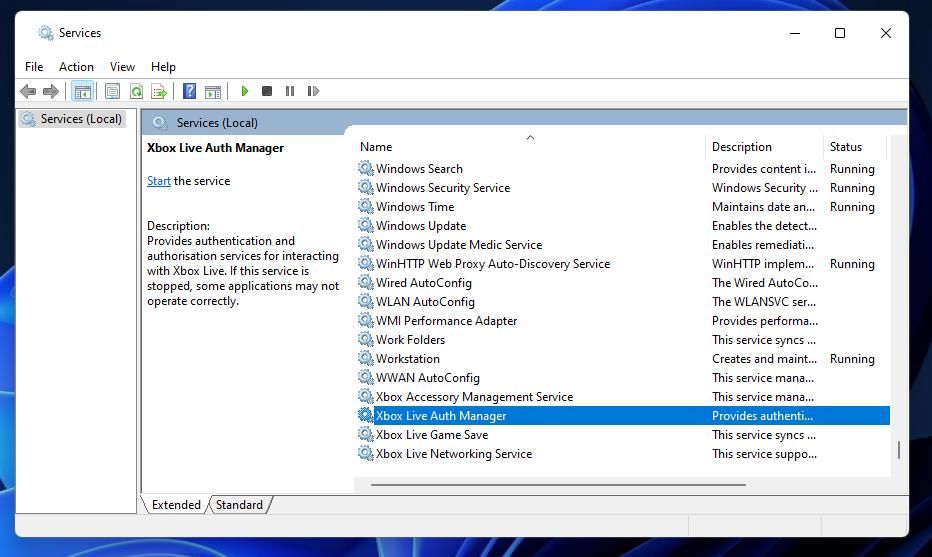This screenshot has width=932, height=557.
Task: Click the Services (Local) pane header
Action: pos(217,123)
